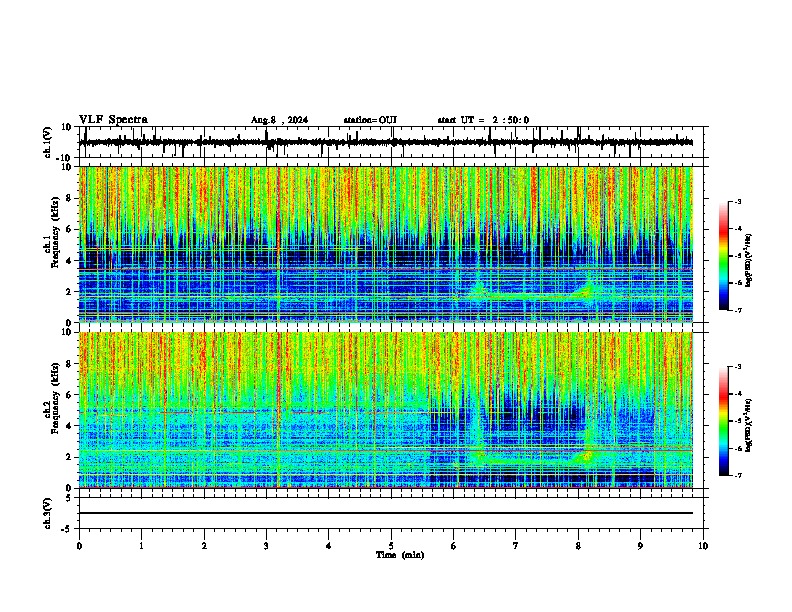The width and height of the screenshot is (792, 612).
Task: Click the time-axis tick label '3'
Action: click(x=266, y=546)
